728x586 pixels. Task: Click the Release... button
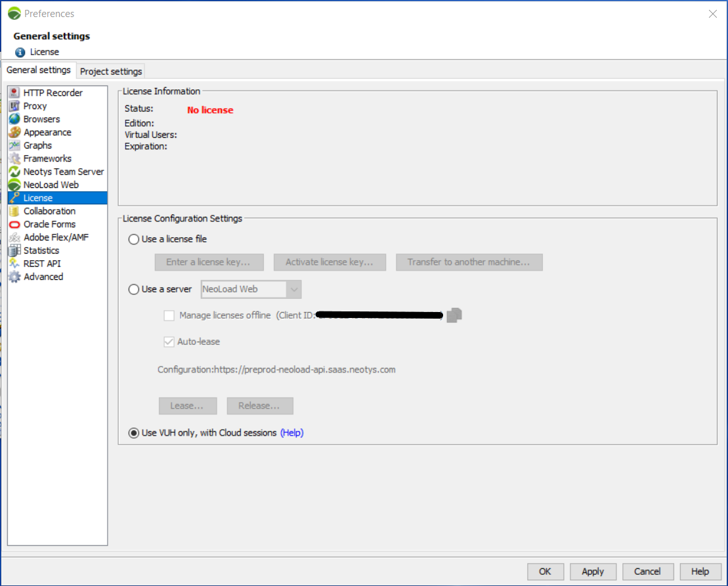coord(260,406)
